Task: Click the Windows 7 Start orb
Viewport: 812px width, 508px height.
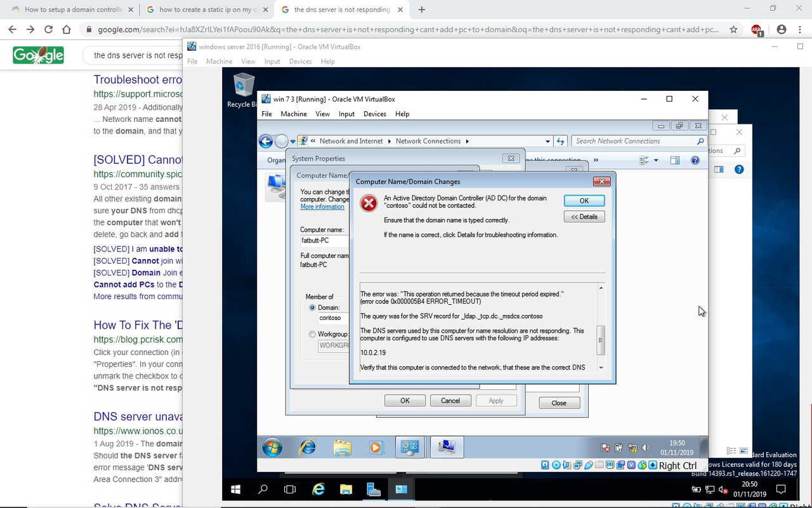Action: coord(272,446)
